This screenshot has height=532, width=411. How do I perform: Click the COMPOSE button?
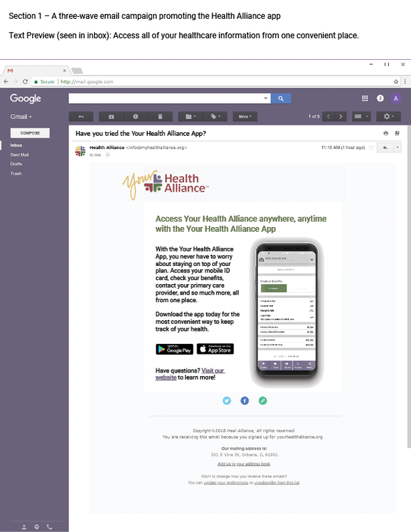pos(30,133)
